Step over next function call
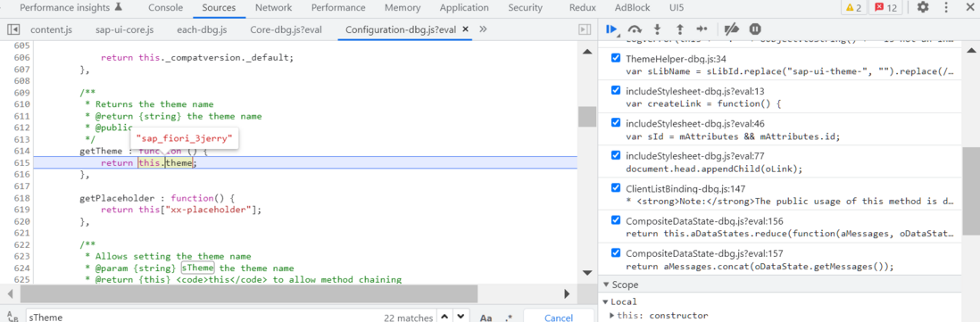 (x=635, y=29)
